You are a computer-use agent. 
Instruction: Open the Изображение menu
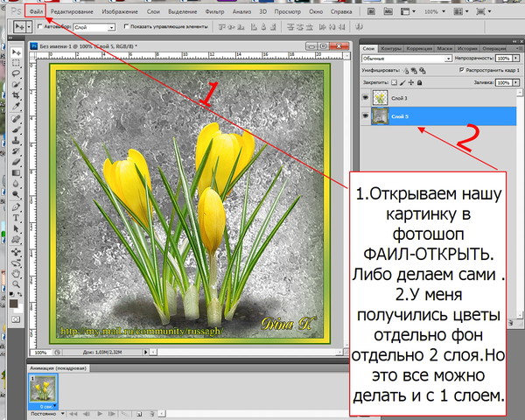tap(120, 11)
